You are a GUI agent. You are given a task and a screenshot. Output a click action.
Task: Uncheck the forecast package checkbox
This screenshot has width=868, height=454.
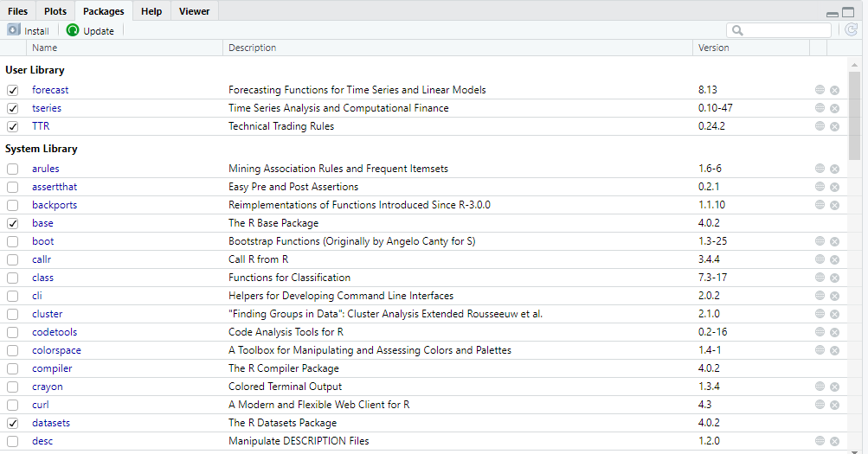[13, 90]
